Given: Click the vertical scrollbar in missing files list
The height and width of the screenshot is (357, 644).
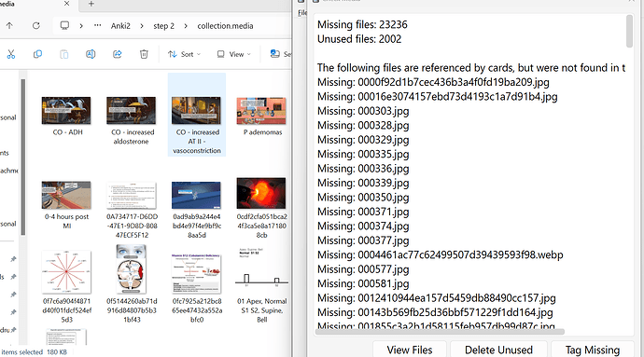Looking at the screenshot, I should [629, 31].
